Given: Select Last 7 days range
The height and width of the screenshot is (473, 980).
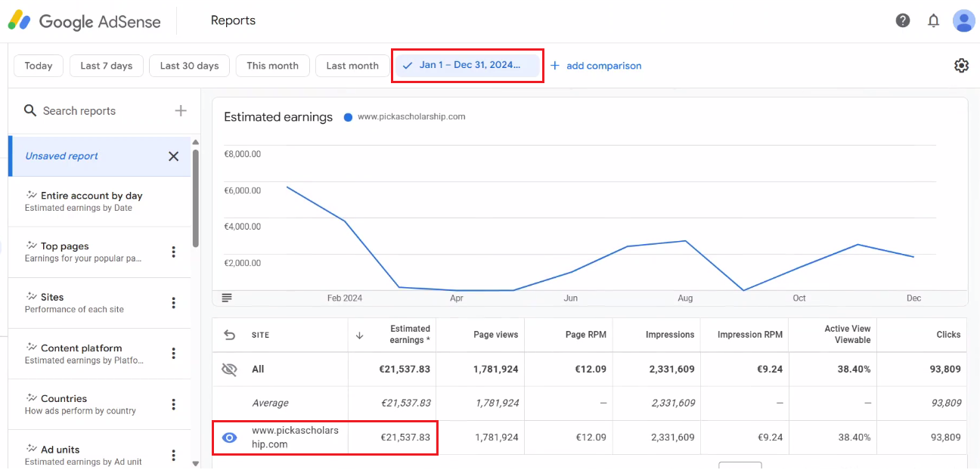Looking at the screenshot, I should [x=107, y=66].
